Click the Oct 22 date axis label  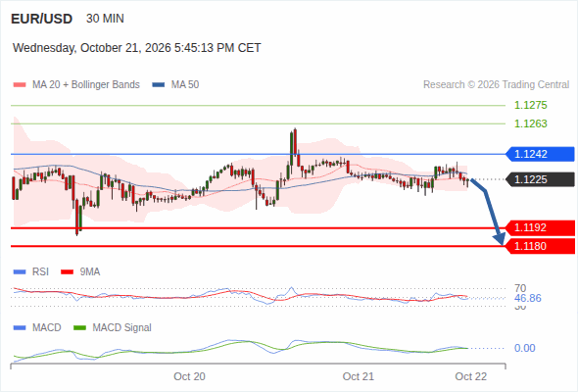point(471,376)
